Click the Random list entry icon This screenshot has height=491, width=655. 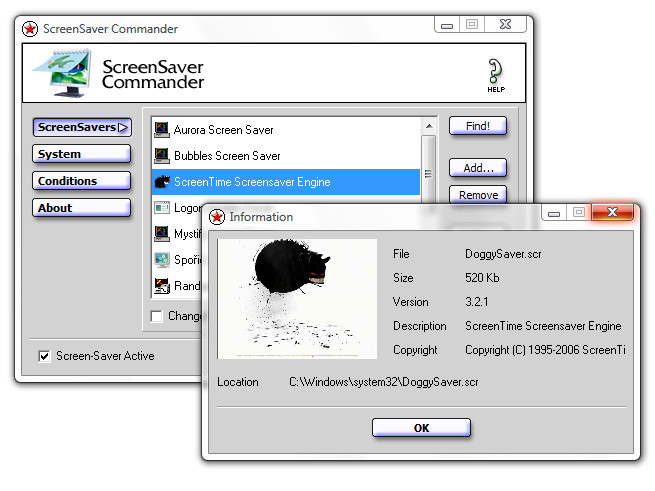coord(162,286)
